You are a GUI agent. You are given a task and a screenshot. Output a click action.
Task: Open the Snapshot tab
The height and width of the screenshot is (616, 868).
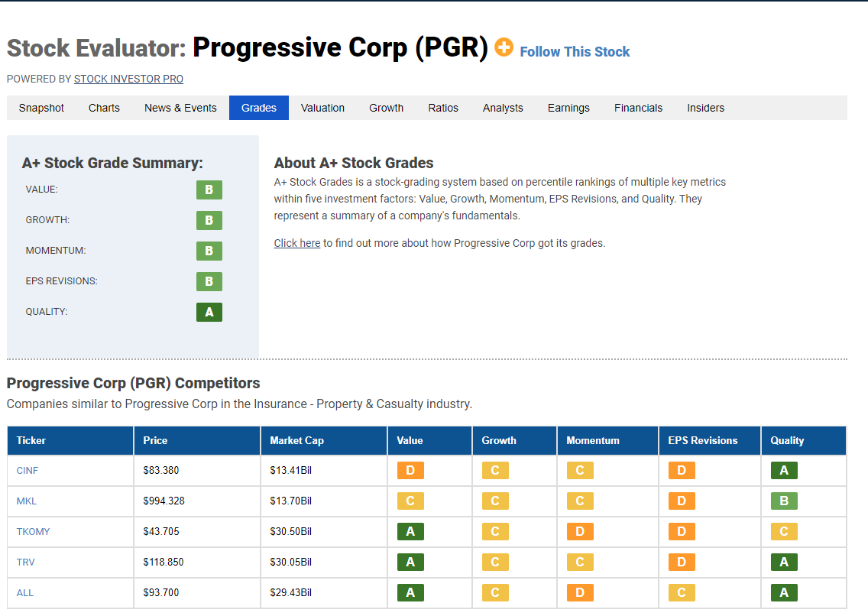(x=41, y=108)
